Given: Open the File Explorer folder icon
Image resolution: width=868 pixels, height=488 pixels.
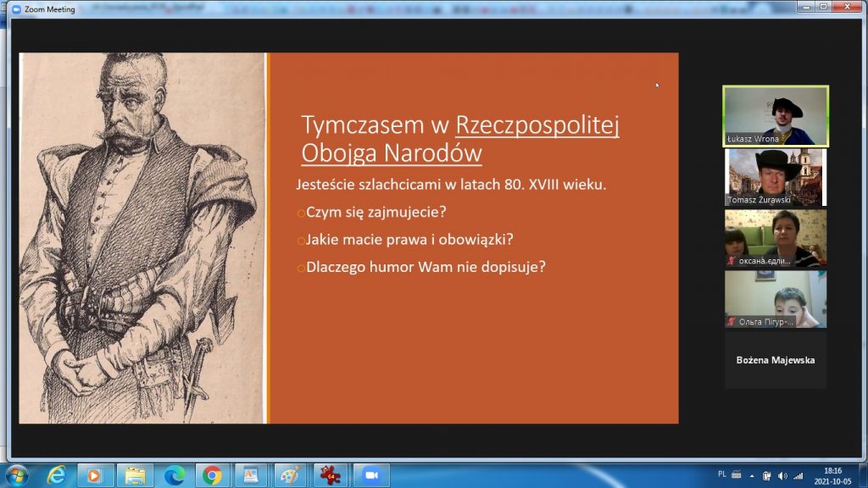Looking at the screenshot, I should pos(135,474).
